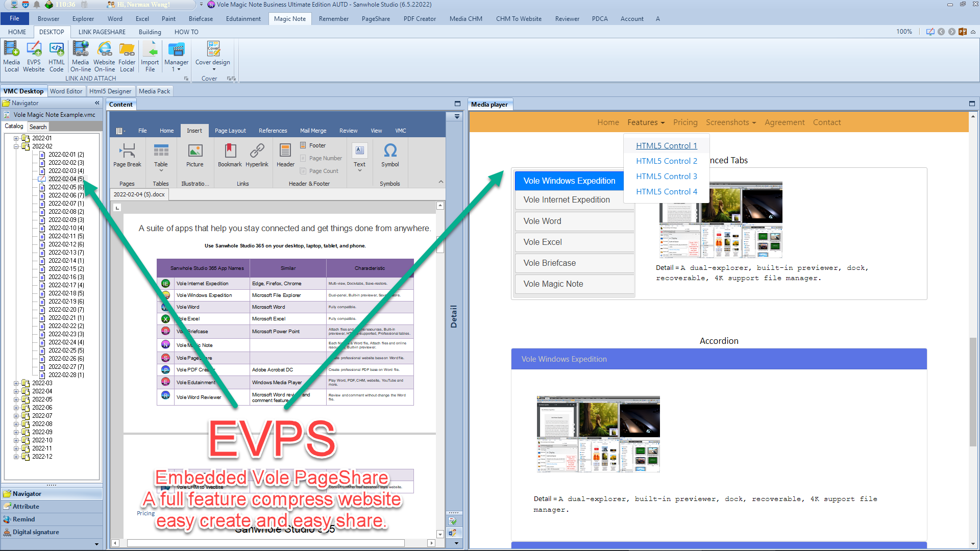Open the Features dropdown in website nav

646,122
